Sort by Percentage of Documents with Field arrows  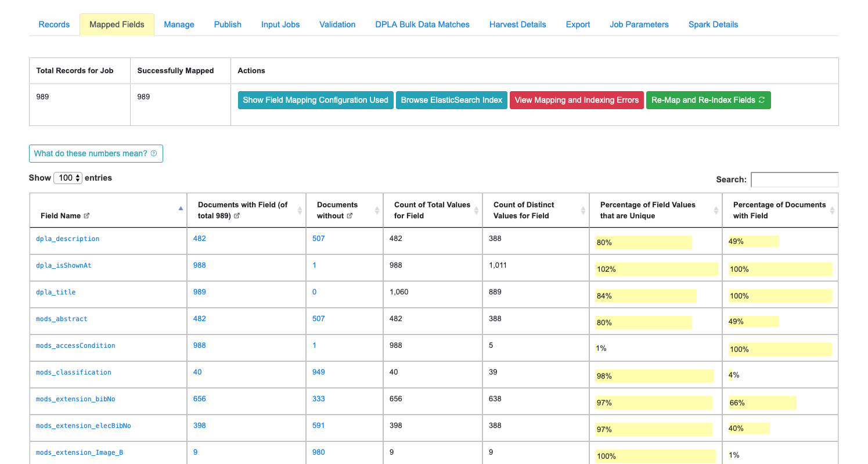coord(832,210)
